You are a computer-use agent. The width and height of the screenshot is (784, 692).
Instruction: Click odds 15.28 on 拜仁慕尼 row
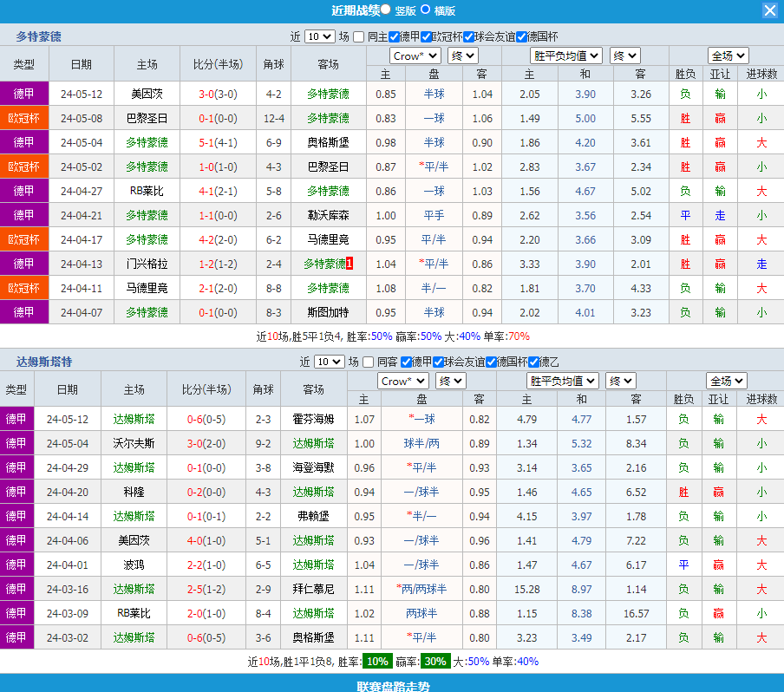527,589
